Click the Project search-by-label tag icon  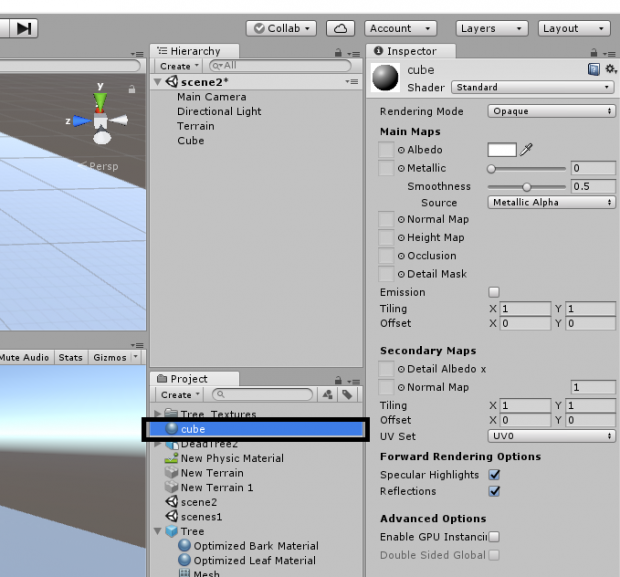(x=347, y=395)
